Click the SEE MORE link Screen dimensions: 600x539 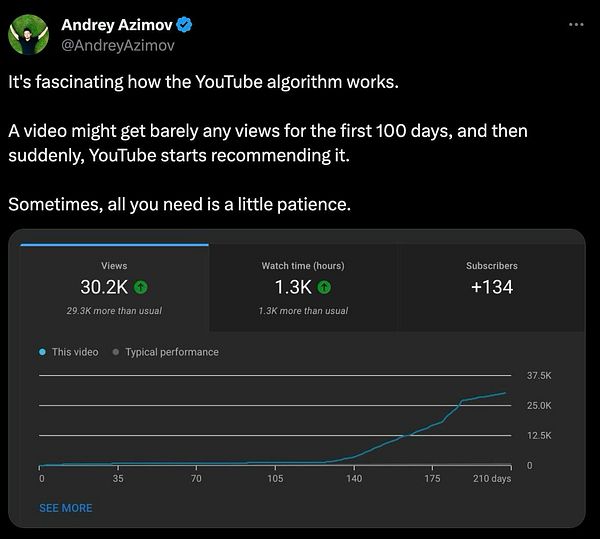click(x=66, y=508)
